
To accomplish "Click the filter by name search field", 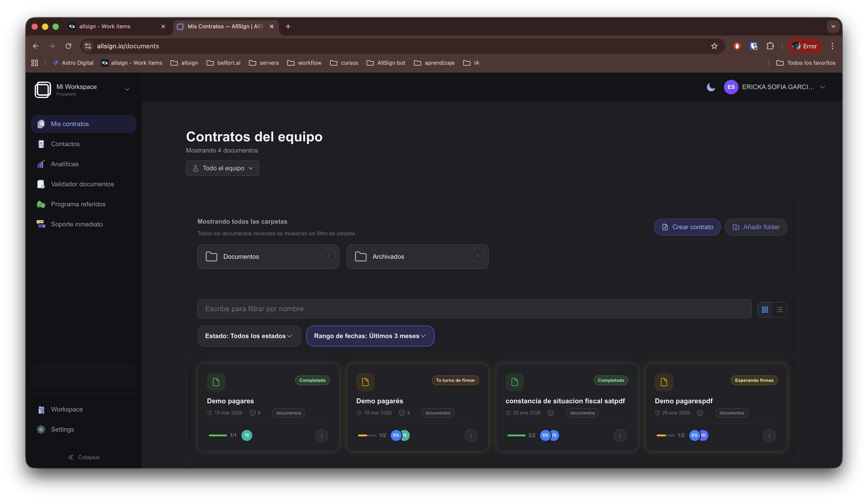I will point(474,309).
